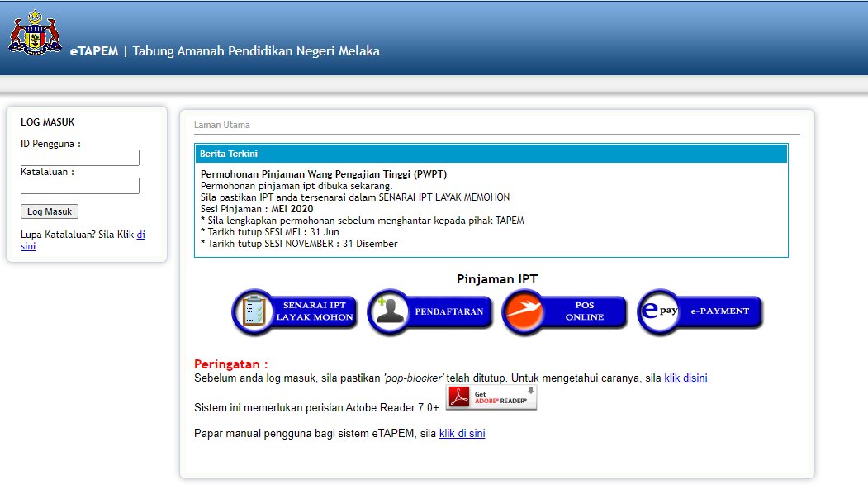Image resolution: width=868 pixels, height=499 pixels.
Task: Click 'Permohonan pinjaman ipt dibuka sekarang' line
Action: (x=296, y=186)
